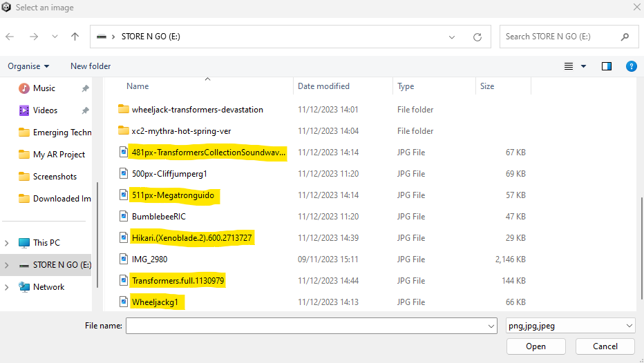
Task: Open the Organise menu
Action: [x=28, y=66]
